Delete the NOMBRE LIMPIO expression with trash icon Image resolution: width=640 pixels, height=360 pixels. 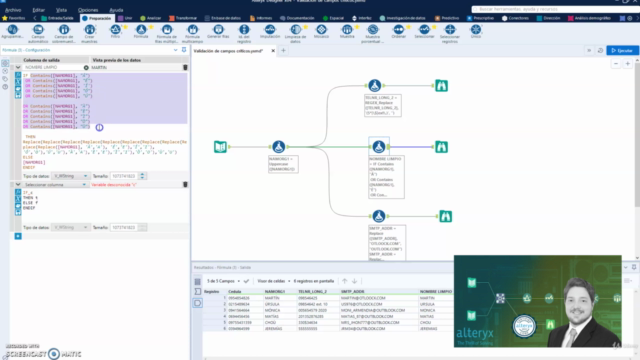point(185,67)
